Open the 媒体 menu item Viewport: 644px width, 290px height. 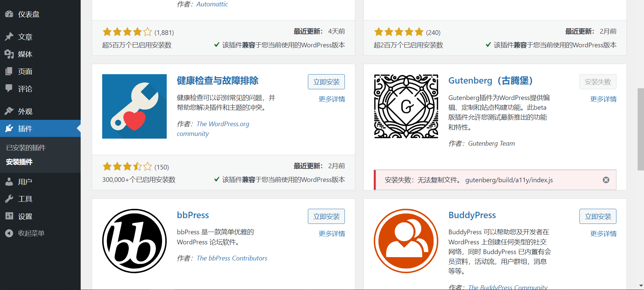pos(40,54)
